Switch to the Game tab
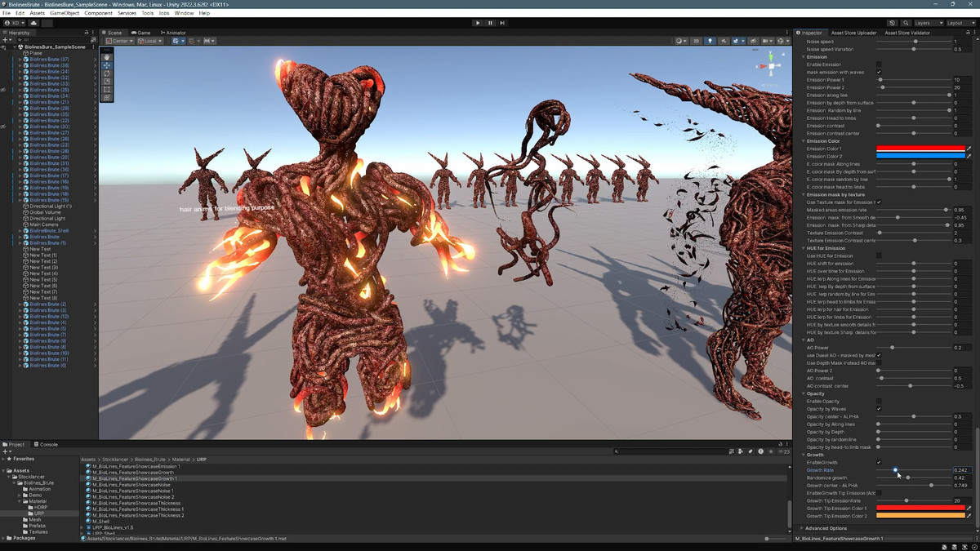 (x=141, y=33)
